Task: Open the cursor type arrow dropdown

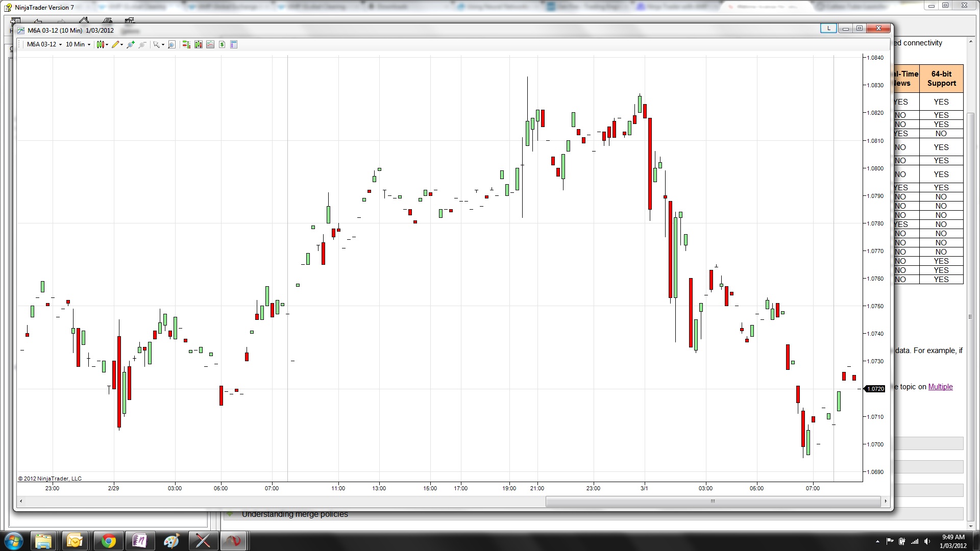Action: [163, 44]
